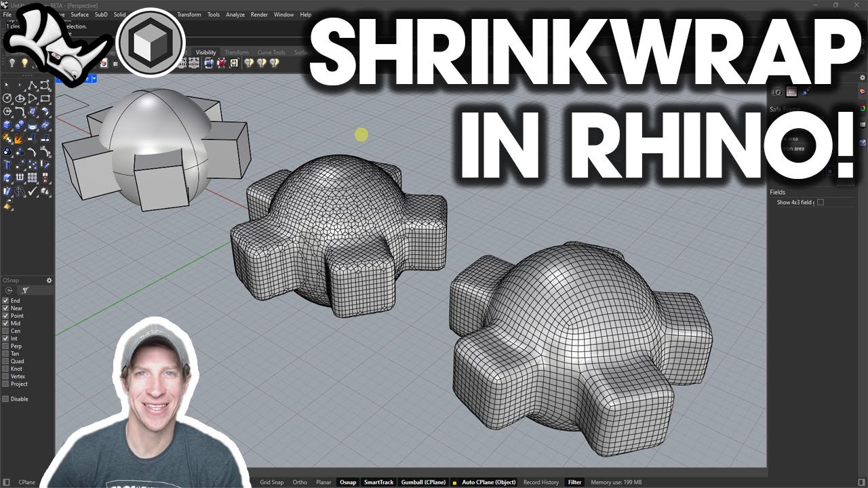Viewport: 868px width, 488px height.
Task: Enable the Tan object snap
Action: tap(5, 353)
